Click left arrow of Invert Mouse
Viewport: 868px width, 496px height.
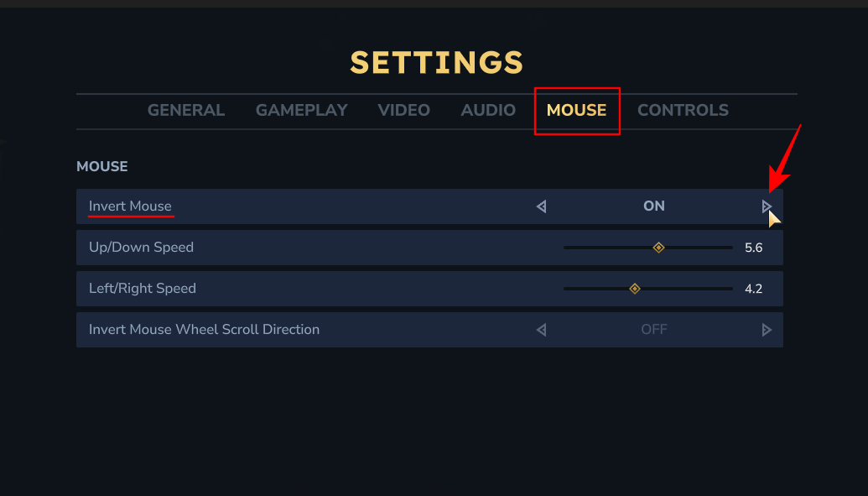[541, 206]
